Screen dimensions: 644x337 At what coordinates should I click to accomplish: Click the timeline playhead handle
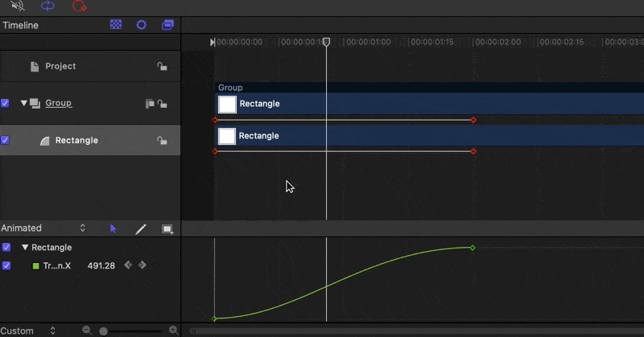326,42
